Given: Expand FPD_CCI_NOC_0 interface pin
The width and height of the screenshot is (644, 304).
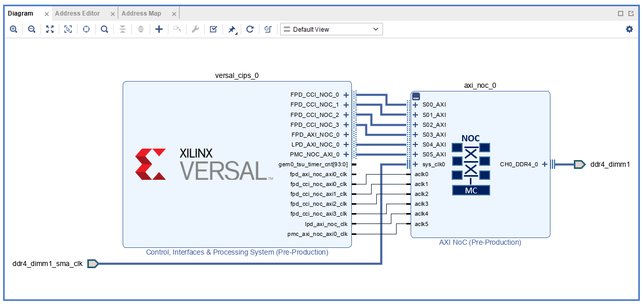Looking at the screenshot, I should click(x=346, y=95).
